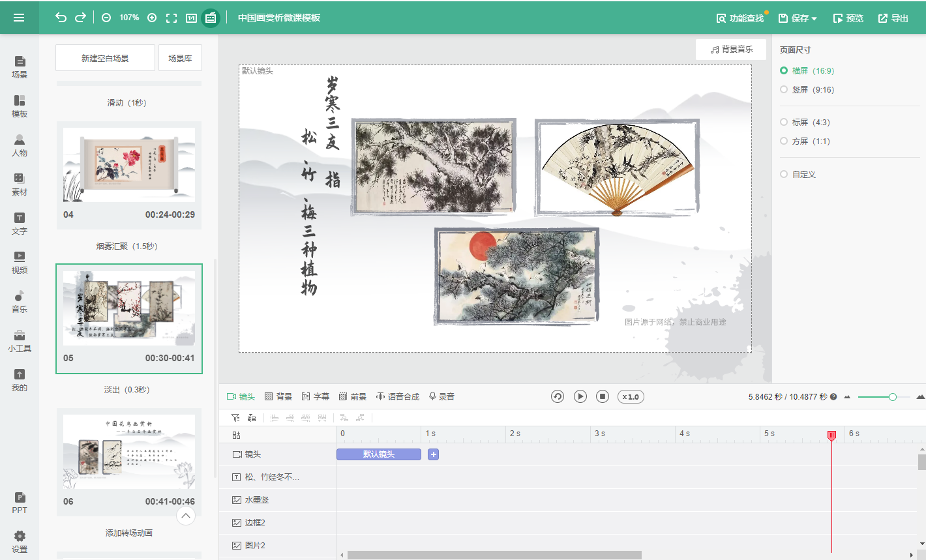The height and width of the screenshot is (560, 926).
Task: Click small mountain icon to zoom timeline out
Action: (x=847, y=397)
